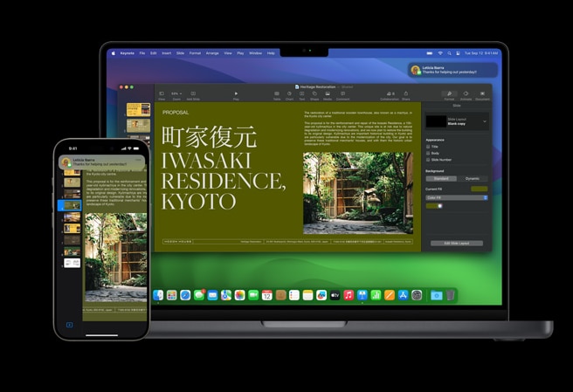
Task: Open the Help menu
Action: click(x=271, y=53)
